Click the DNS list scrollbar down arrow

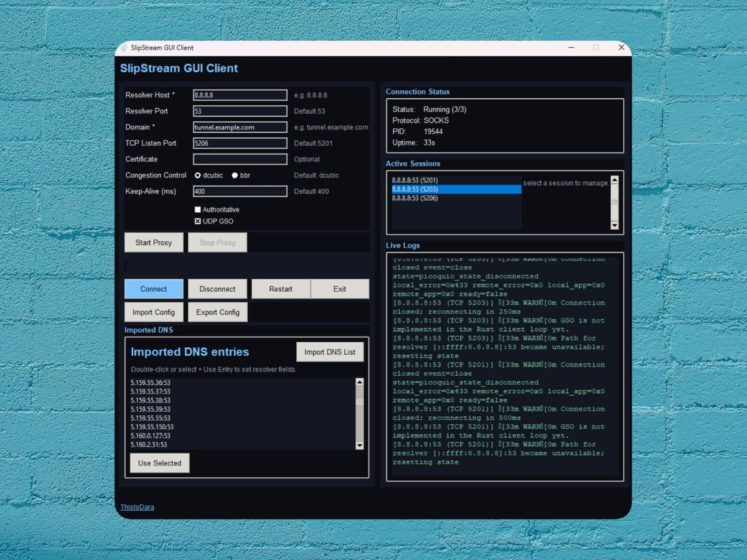coord(360,446)
